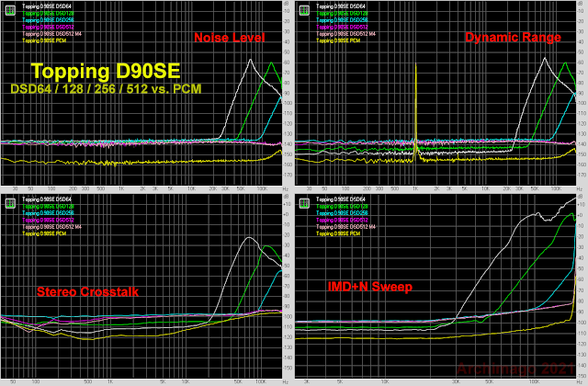588x386 pixels.
Task: Select the cyan DSD256 legend entry in Dynamic Range panel
Action: (342, 20)
